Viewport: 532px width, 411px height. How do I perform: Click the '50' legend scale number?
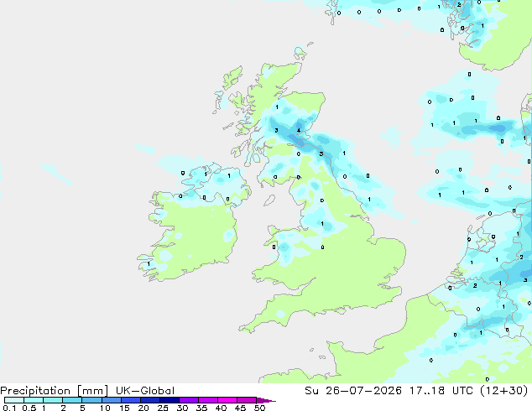(259, 408)
